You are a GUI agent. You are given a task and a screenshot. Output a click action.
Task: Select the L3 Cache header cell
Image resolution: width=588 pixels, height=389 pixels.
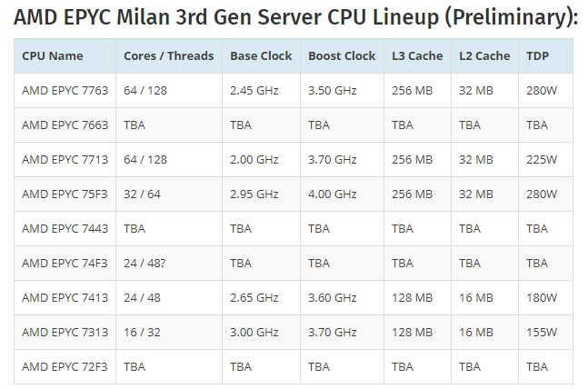(417, 55)
